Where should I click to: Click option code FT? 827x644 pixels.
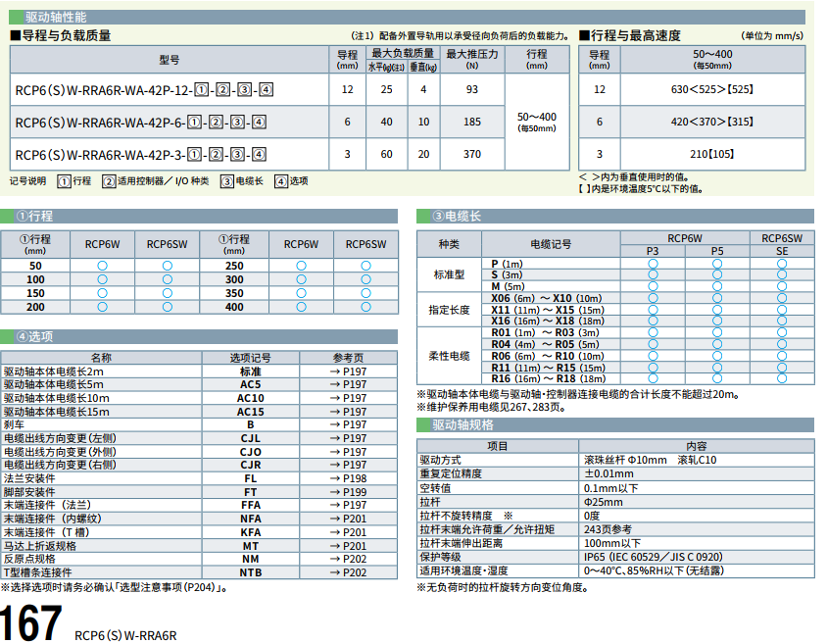pyautogui.click(x=251, y=492)
